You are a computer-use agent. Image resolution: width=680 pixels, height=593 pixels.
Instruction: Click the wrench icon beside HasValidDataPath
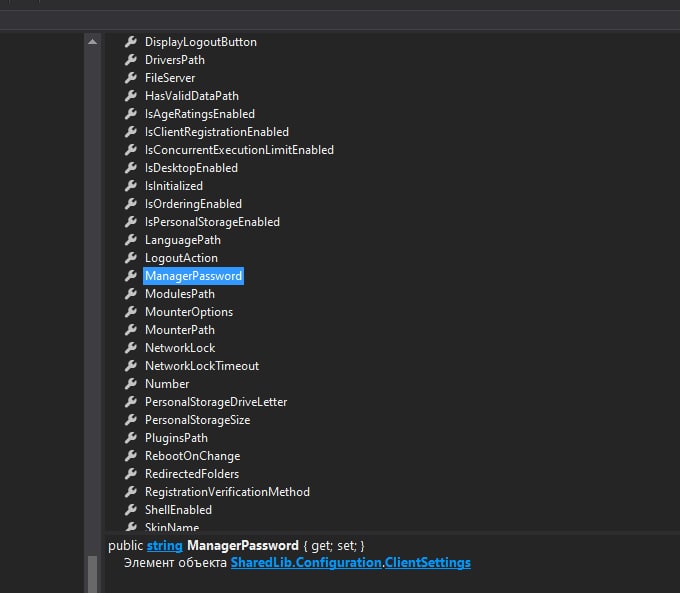point(131,96)
